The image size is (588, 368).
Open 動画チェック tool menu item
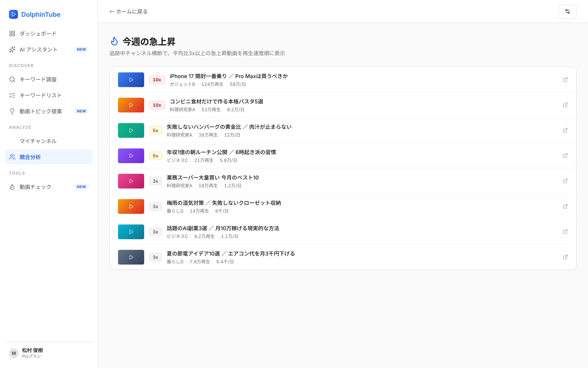coord(49,187)
